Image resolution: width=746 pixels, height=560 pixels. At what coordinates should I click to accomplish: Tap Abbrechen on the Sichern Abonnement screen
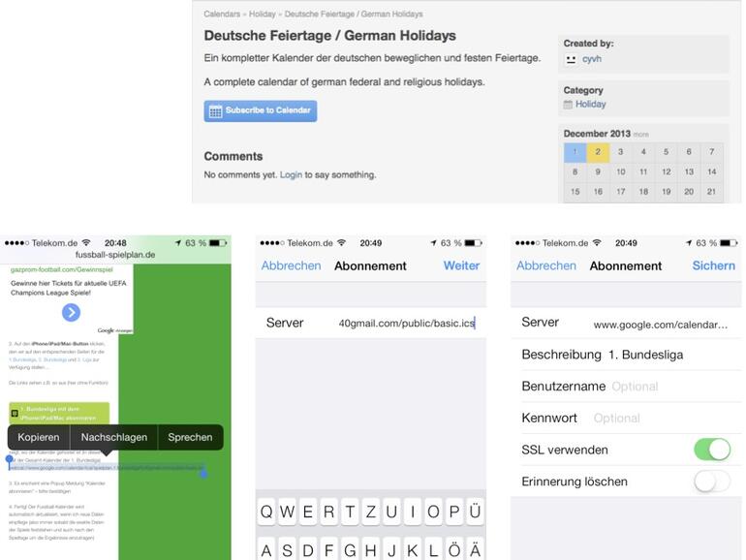(546, 265)
